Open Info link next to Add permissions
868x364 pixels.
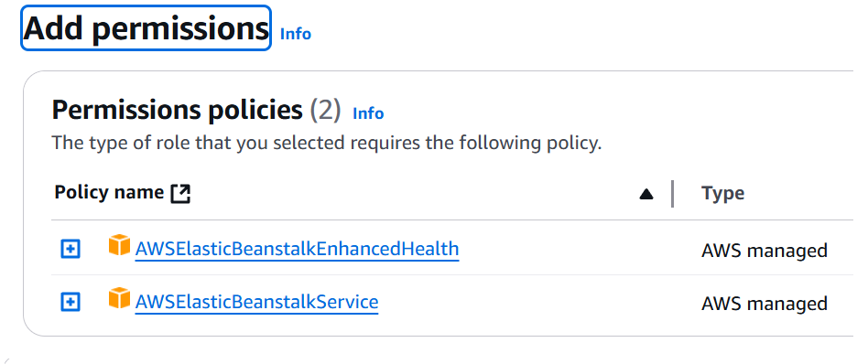(x=296, y=34)
